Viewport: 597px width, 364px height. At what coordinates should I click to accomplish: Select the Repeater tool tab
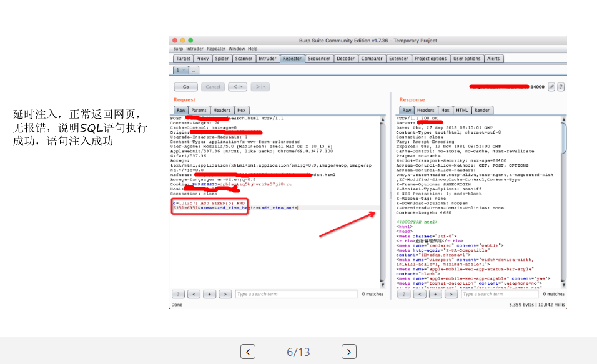click(292, 59)
